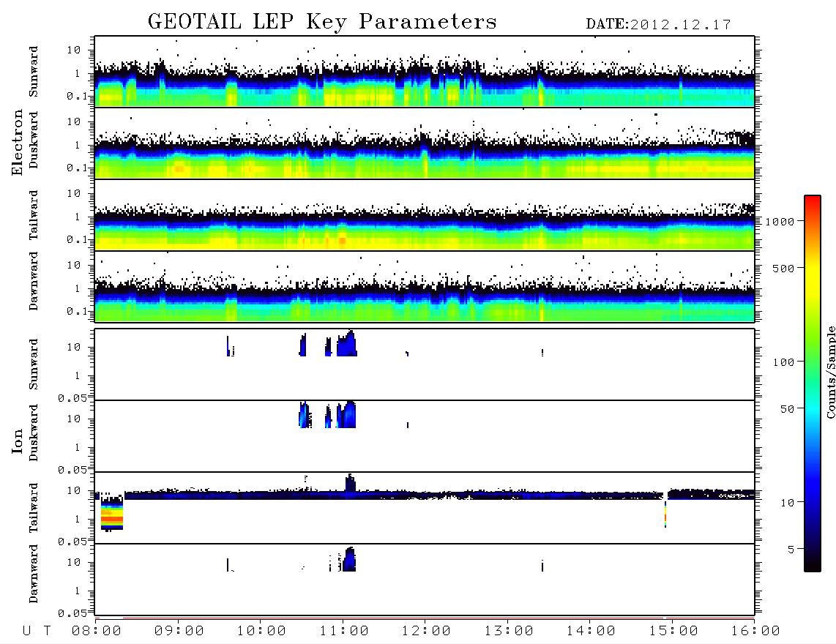Click the rainbow color scale bar

click(813, 383)
